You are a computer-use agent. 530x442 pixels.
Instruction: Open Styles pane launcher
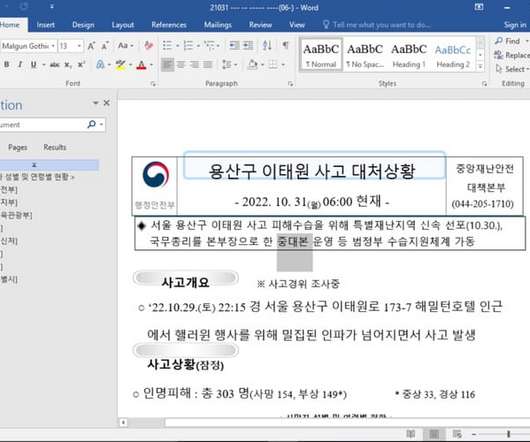point(485,83)
